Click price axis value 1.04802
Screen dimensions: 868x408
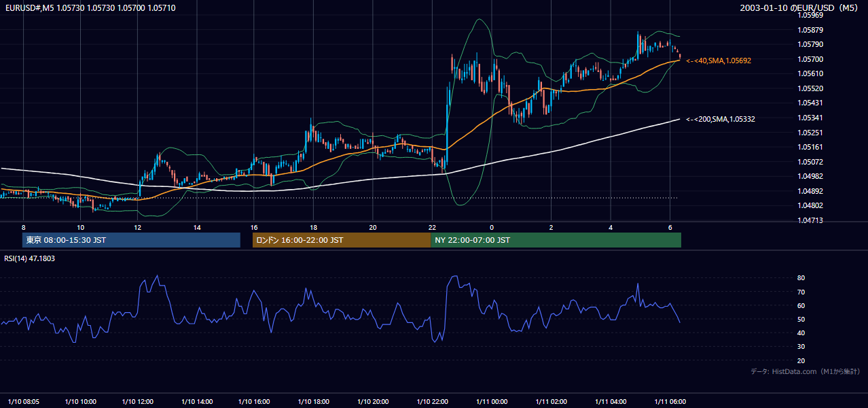tap(810, 205)
